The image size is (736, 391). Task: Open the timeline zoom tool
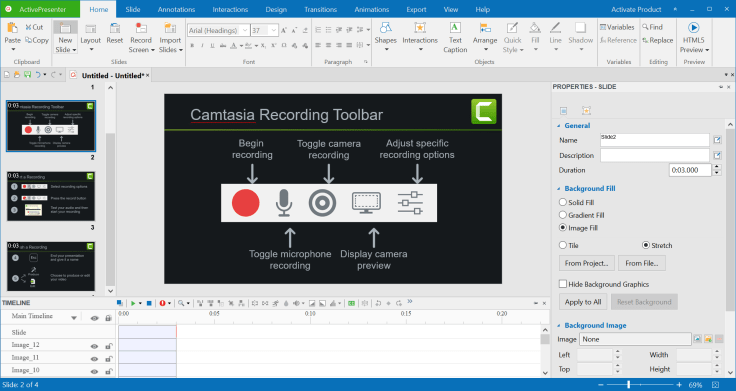[x=181, y=303]
